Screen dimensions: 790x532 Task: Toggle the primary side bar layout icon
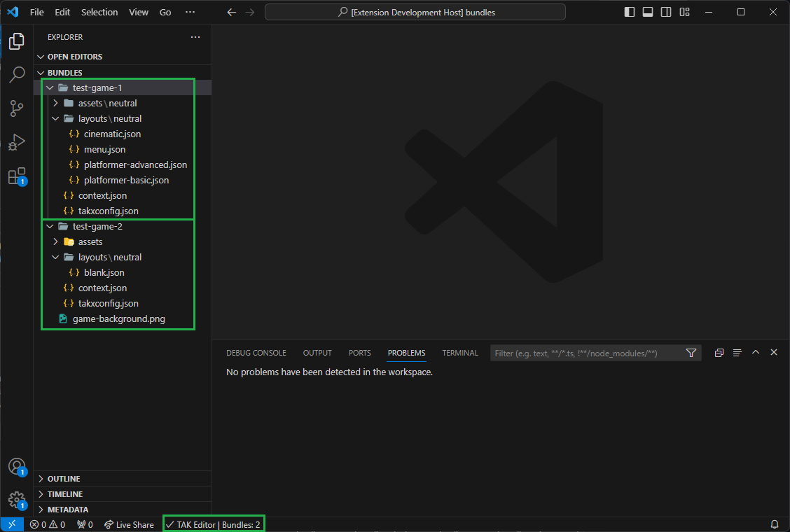pyautogui.click(x=630, y=12)
